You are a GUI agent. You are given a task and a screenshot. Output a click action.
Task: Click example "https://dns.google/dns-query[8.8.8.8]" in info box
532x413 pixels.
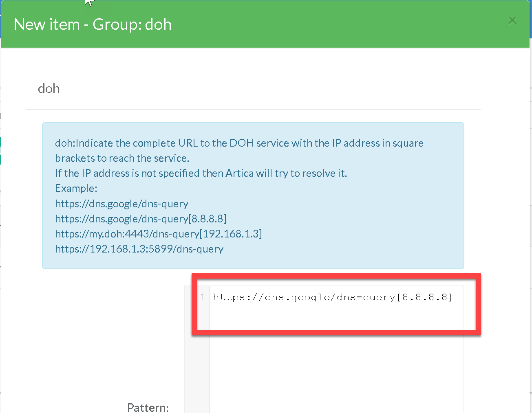(141, 219)
